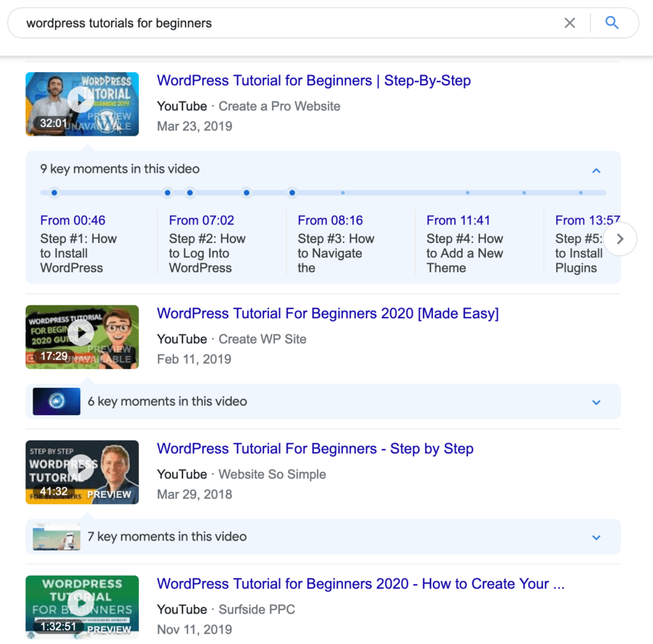653x644 pixels.
Task: Open WordPress Tutorial for Beginners | Step-By-Step link
Action: (x=314, y=80)
